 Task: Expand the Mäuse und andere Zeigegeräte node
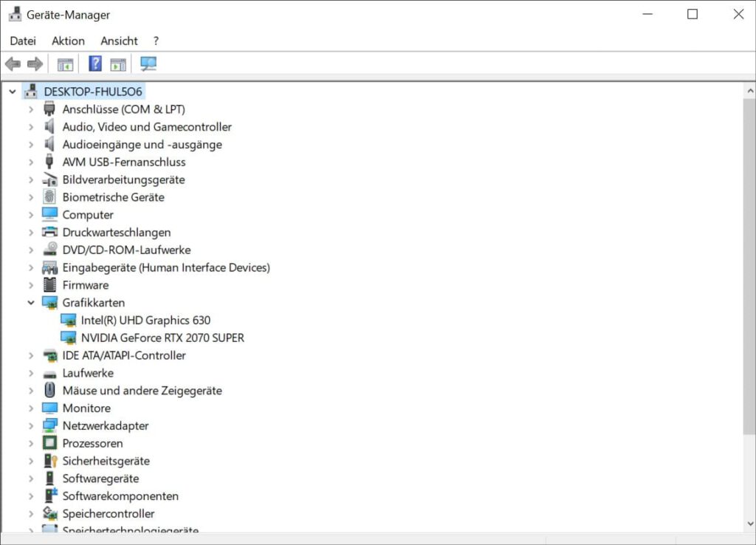pos(31,391)
